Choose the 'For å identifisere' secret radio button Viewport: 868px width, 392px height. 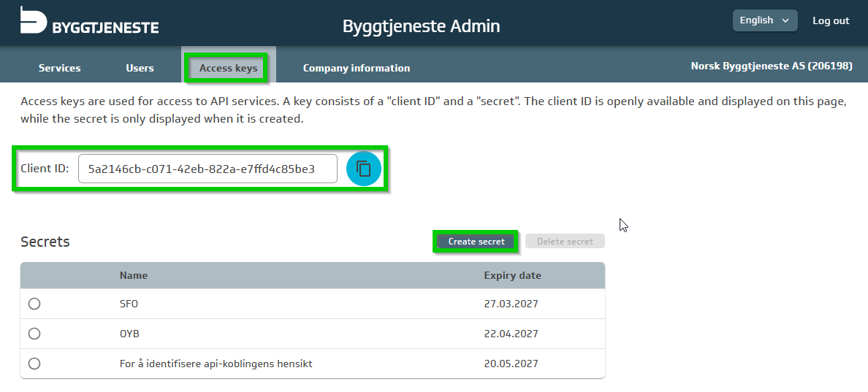pos(34,364)
